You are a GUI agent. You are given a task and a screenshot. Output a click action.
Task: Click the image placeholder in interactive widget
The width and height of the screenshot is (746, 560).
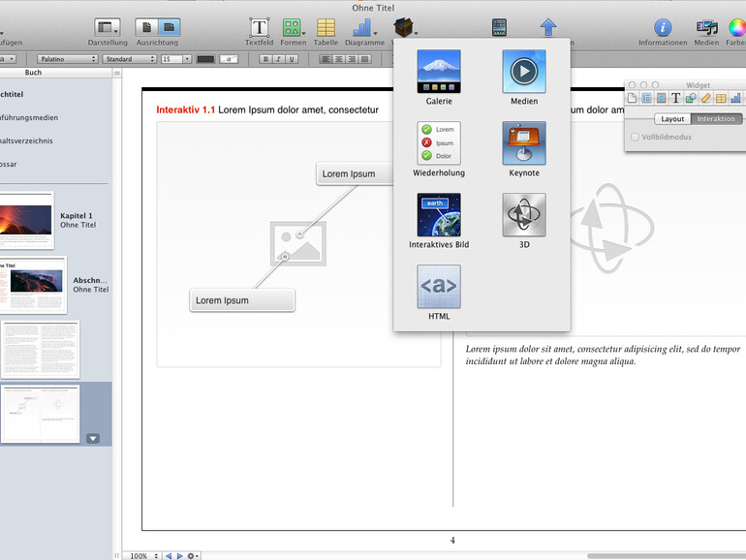[x=298, y=243]
